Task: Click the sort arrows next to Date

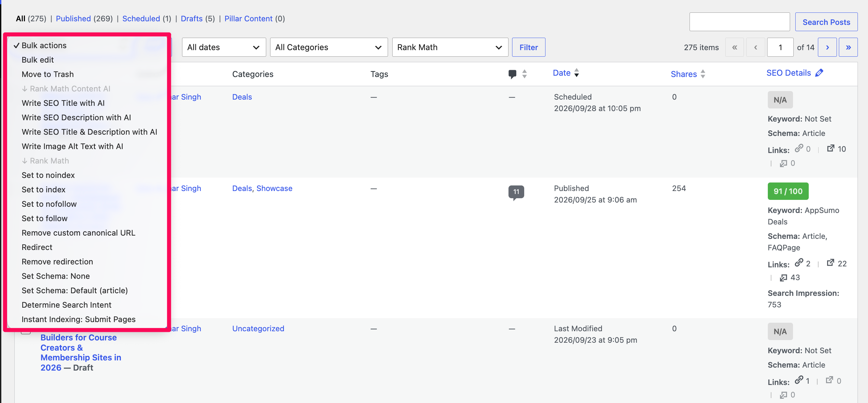Action: coord(577,73)
